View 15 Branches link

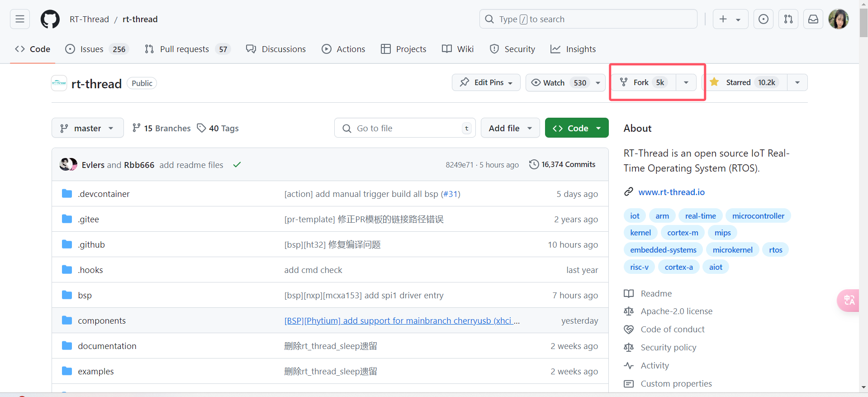(x=161, y=128)
